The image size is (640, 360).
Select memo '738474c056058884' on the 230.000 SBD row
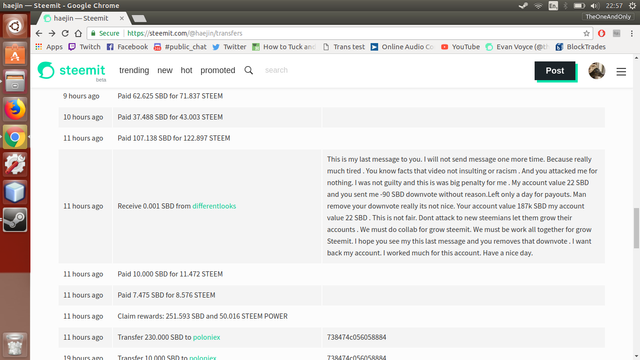click(x=356, y=338)
